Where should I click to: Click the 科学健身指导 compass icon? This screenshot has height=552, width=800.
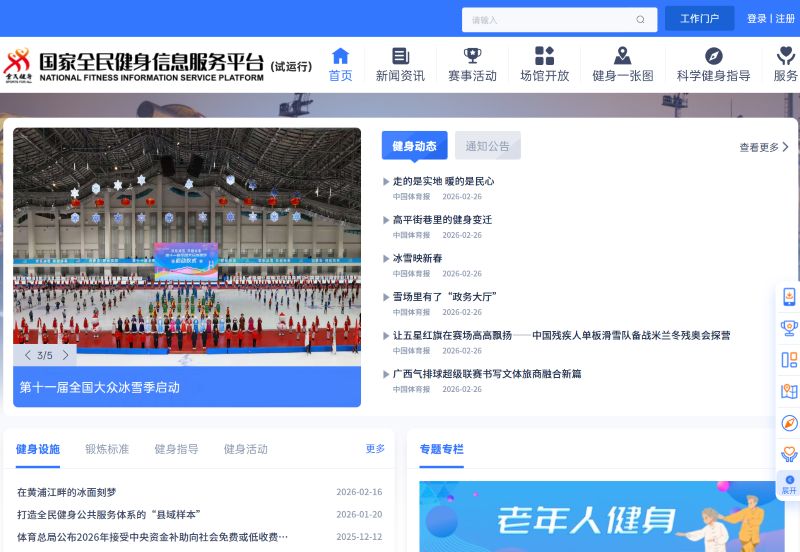click(x=713, y=56)
